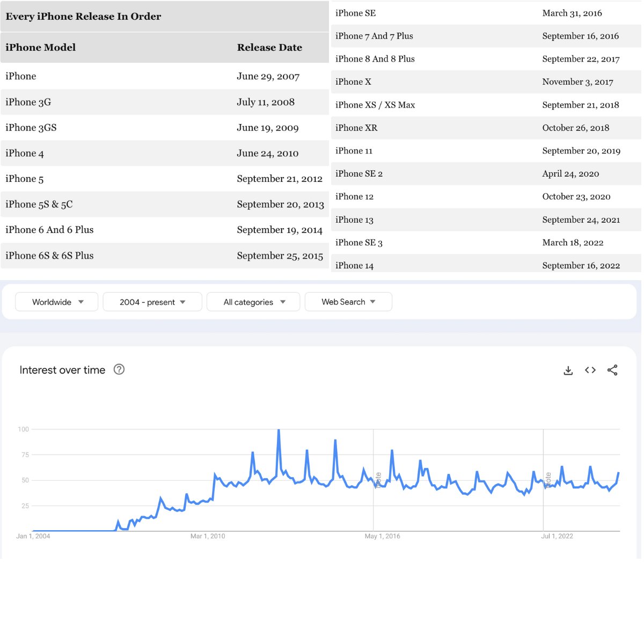Click the Jan 1, 2004 axis label
Screen dimensions: 644x644
[x=33, y=536]
